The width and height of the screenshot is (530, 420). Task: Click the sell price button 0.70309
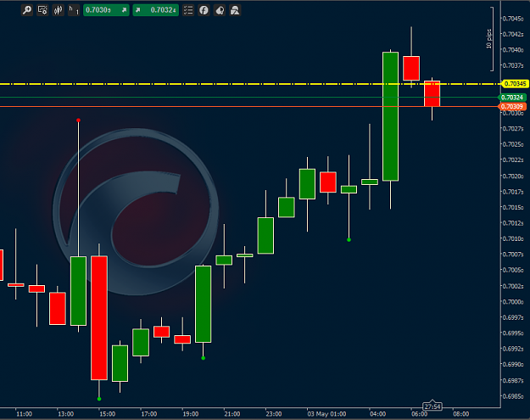pyautogui.click(x=106, y=10)
